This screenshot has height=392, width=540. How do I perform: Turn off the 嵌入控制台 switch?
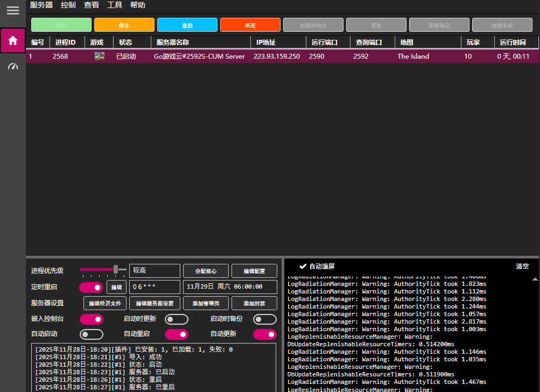tap(92, 319)
